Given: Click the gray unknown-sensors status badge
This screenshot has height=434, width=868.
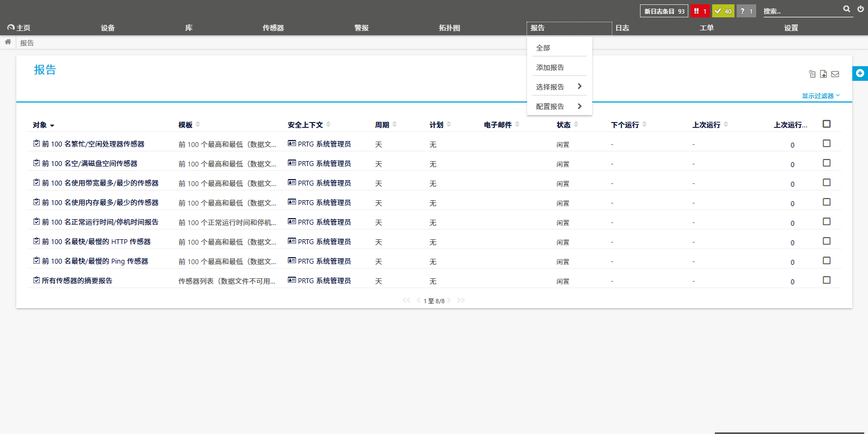Looking at the screenshot, I should click(746, 11).
